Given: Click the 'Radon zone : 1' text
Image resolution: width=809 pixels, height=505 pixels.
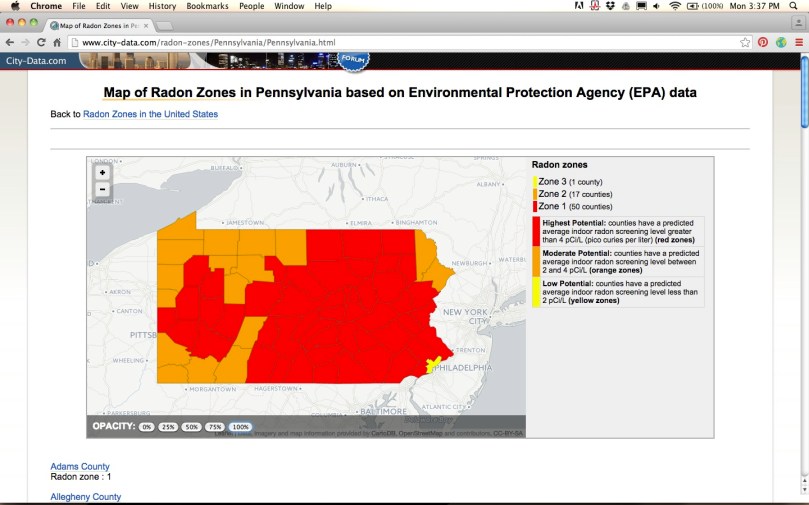Looking at the screenshot, I should click(x=80, y=477).
